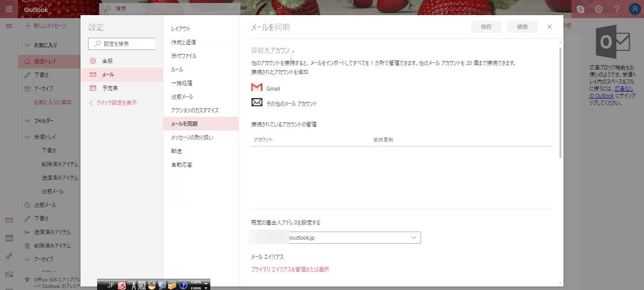Open the calendar icon in left rail

click(9, 238)
